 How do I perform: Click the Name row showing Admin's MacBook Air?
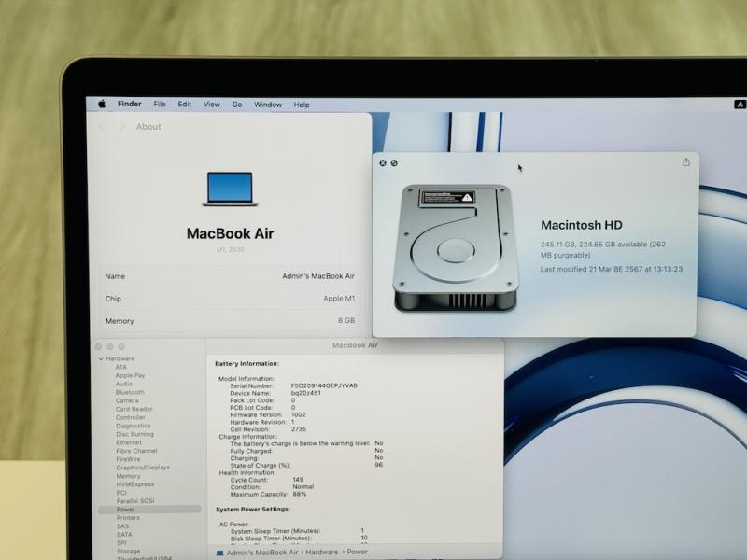(x=230, y=276)
